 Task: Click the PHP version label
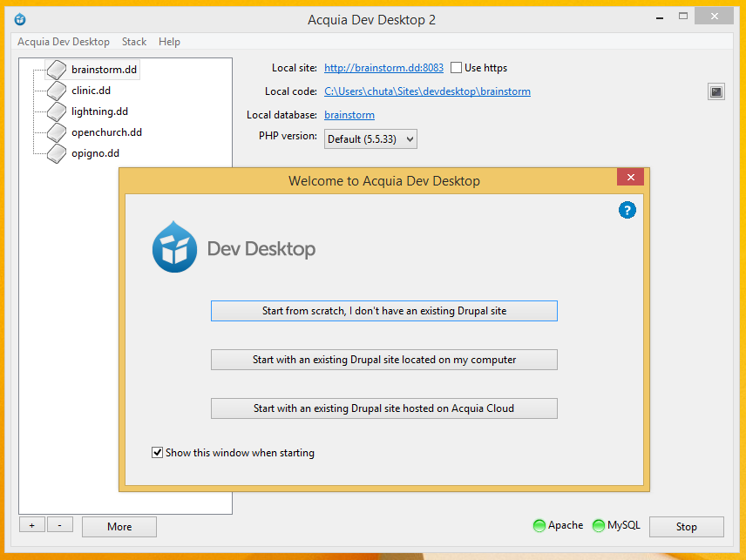(x=288, y=136)
